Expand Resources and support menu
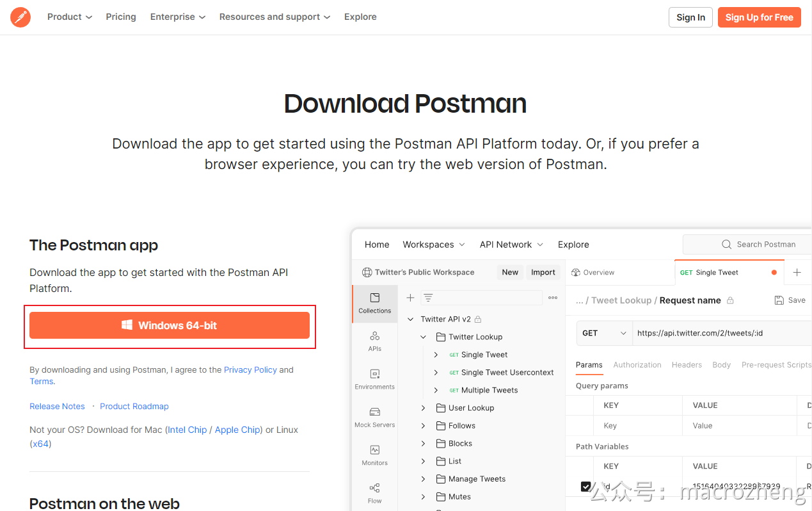The image size is (812, 511). point(275,17)
